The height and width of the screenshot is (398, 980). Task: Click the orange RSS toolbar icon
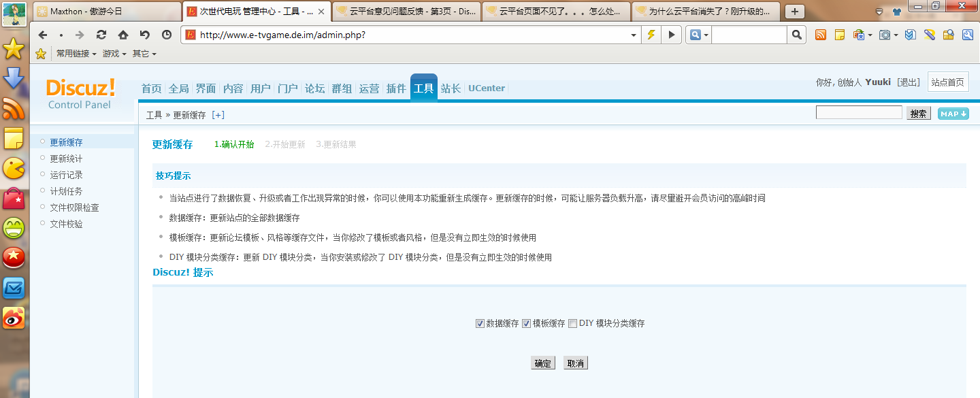point(821,35)
